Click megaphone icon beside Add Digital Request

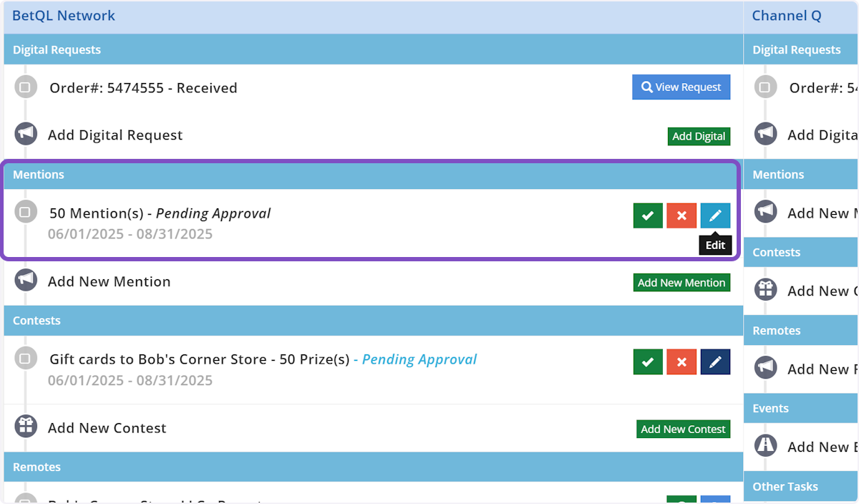coord(26,134)
